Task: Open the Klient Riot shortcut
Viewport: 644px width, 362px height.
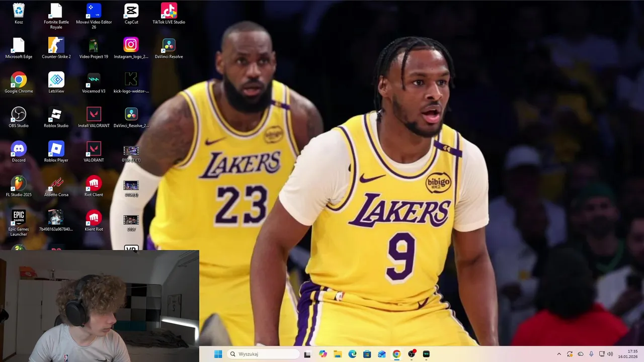Action: point(94,221)
